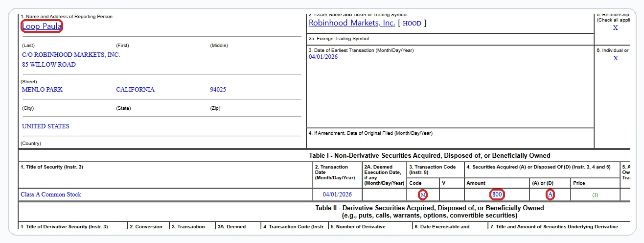The width and height of the screenshot is (644, 243).
Task: Click the 7. Title and Amount of Securities Underlying header
Action: pos(554,227)
